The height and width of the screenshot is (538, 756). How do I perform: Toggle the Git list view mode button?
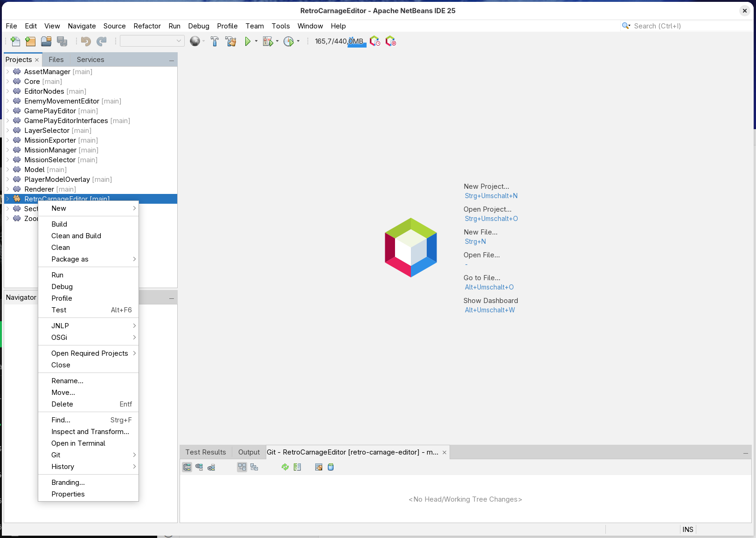tap(242, 467)
